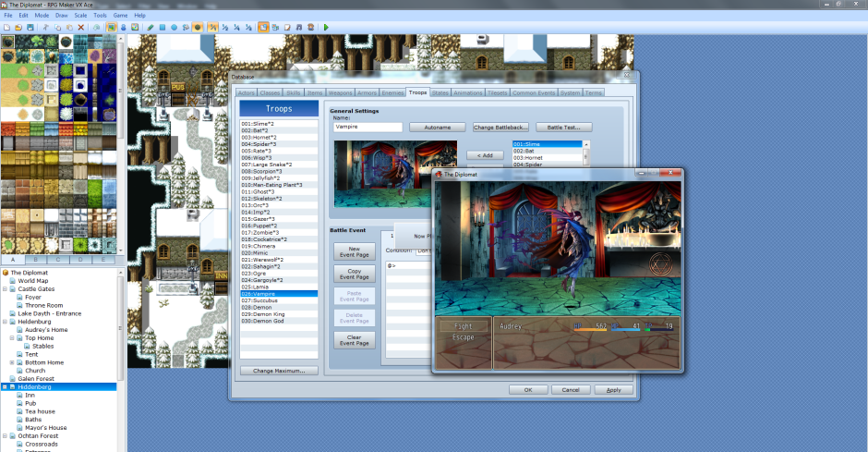The width and height of the screenshot is (868, 452).
Task: Set map zoom scale to 1/1
Action: pyautogui.click(x=213, y=27)
